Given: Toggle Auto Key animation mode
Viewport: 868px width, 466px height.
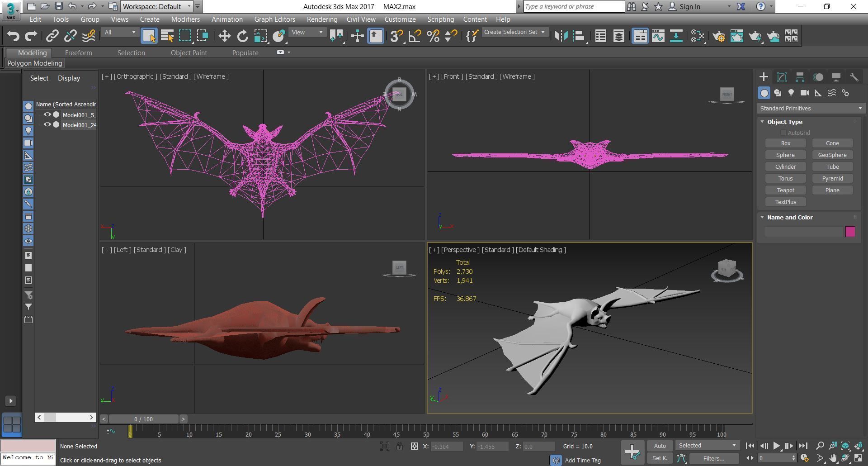Looking at the screenshot, I should (x=660, y=446).
